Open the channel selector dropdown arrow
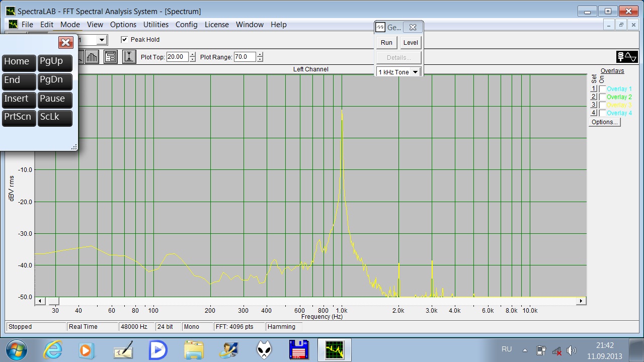 102,40
